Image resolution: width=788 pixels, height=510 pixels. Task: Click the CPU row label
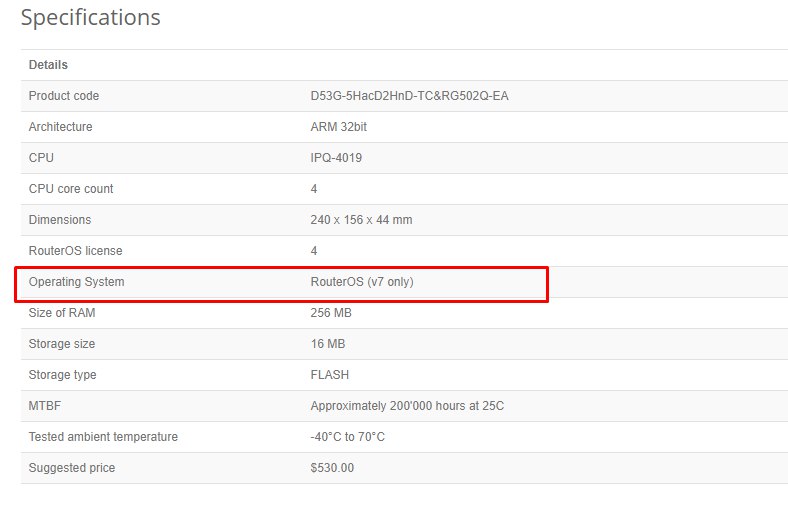[41, 158]
